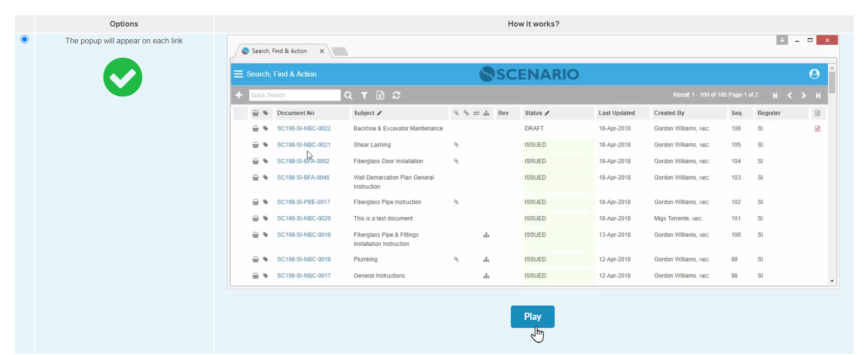Sort by the Last Updated column header
Image resolution: width=868 pixels, height=355 pixels.
pos(616,113)
